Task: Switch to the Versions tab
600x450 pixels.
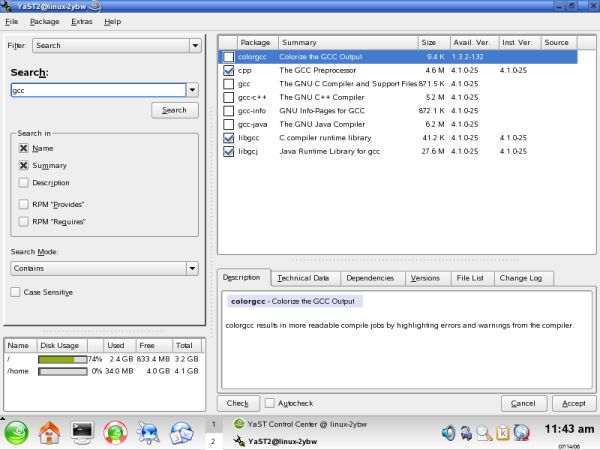Action: (425, 278)
